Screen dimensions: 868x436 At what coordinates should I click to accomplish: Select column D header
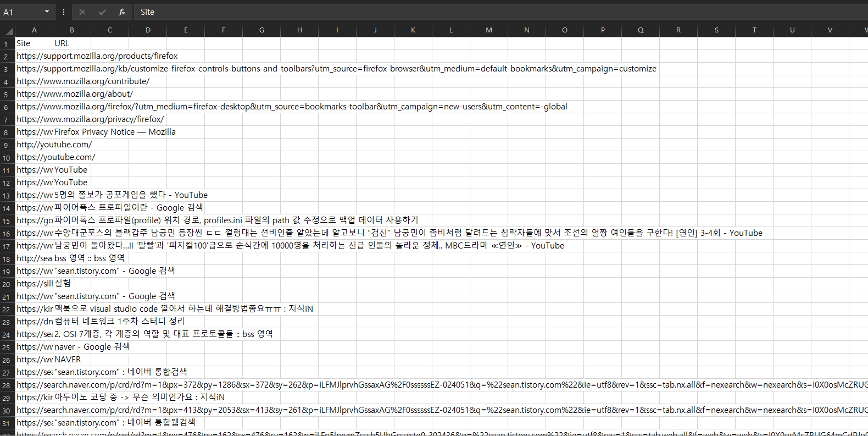(148, 30)
